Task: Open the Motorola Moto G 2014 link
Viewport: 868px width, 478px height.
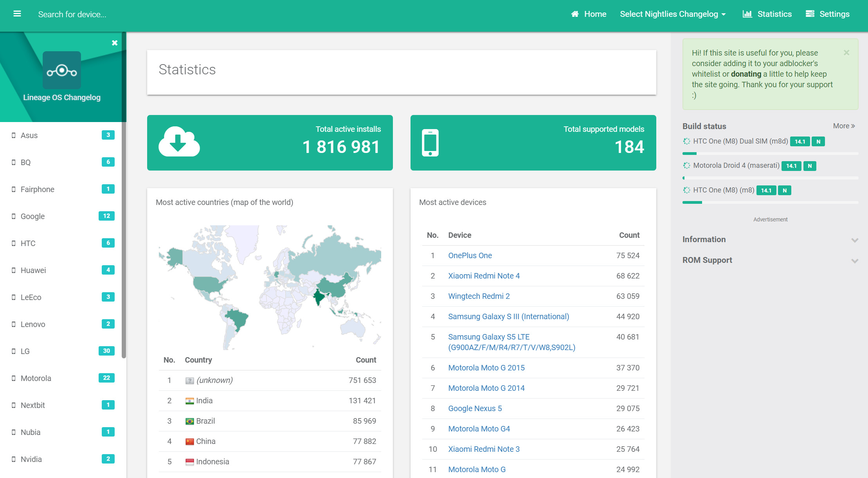Action: point(486,388)
